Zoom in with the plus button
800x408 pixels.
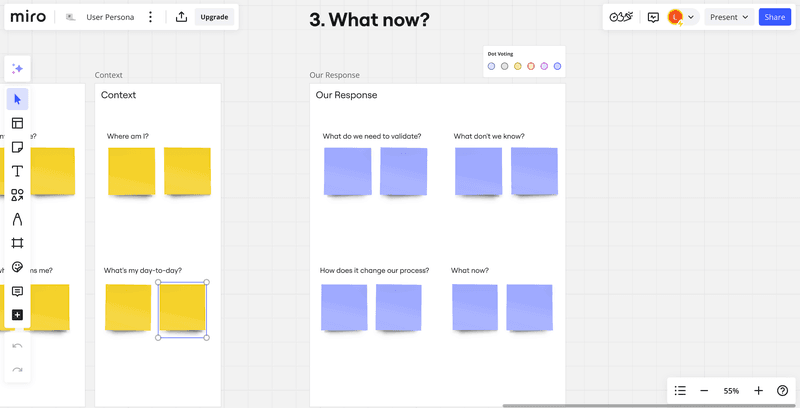click(758, 390)
